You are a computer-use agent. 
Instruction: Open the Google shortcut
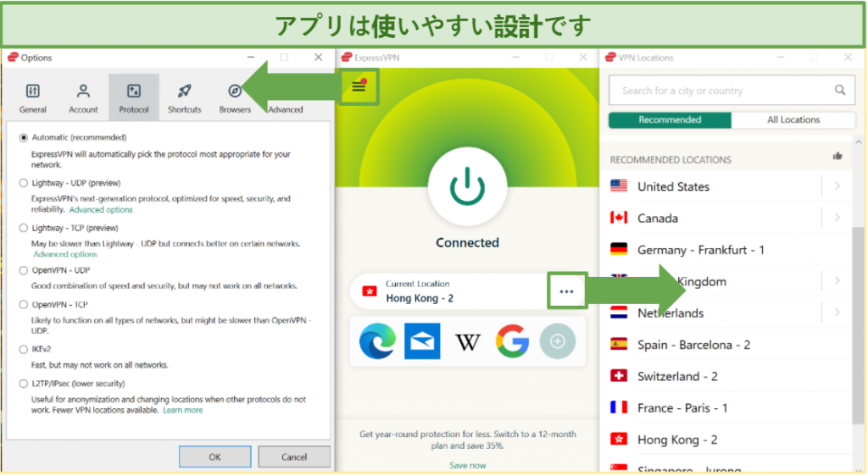point(512,341)
